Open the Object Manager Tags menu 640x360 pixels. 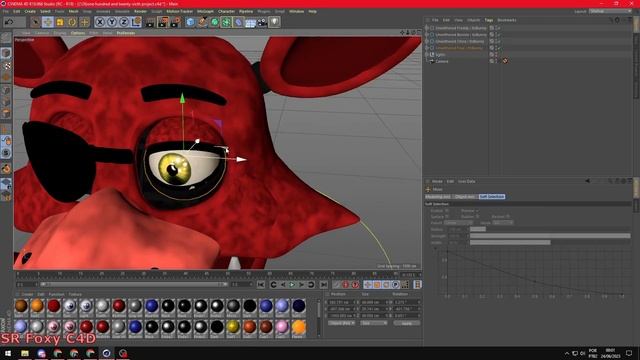pos(489,20)
